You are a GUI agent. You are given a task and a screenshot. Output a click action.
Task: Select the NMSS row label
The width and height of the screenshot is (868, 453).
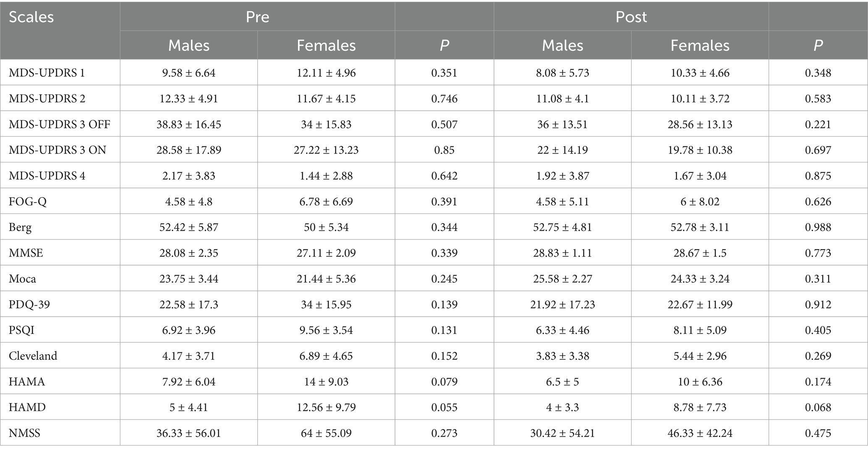coord(24,433)
